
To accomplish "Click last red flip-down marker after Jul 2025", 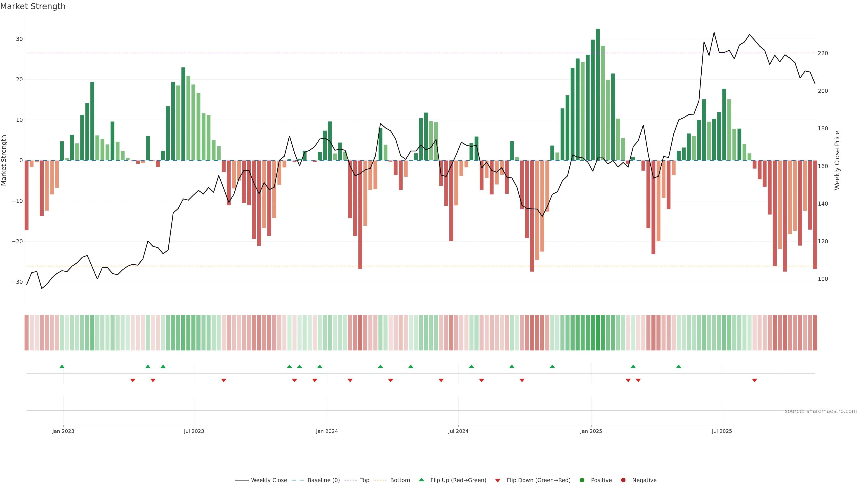I will pyautogui.click(x=755, y=380).
